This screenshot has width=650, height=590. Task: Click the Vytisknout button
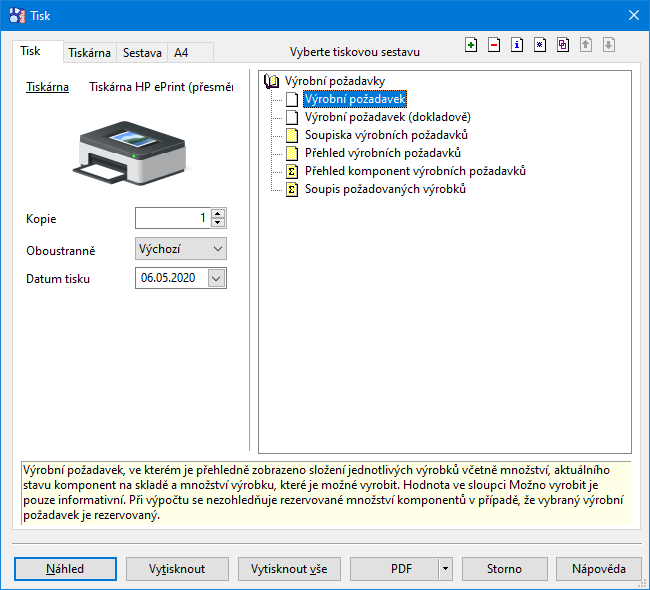177,569
